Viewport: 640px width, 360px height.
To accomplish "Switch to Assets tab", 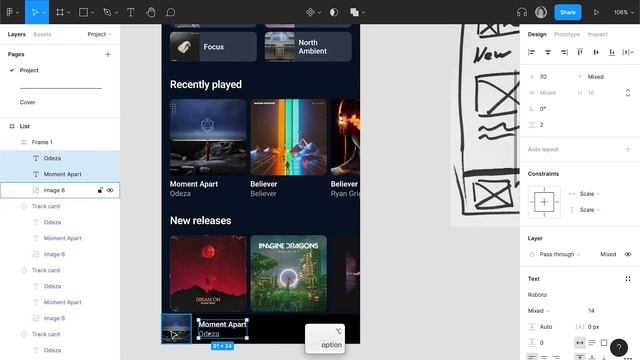I will 42,34.
